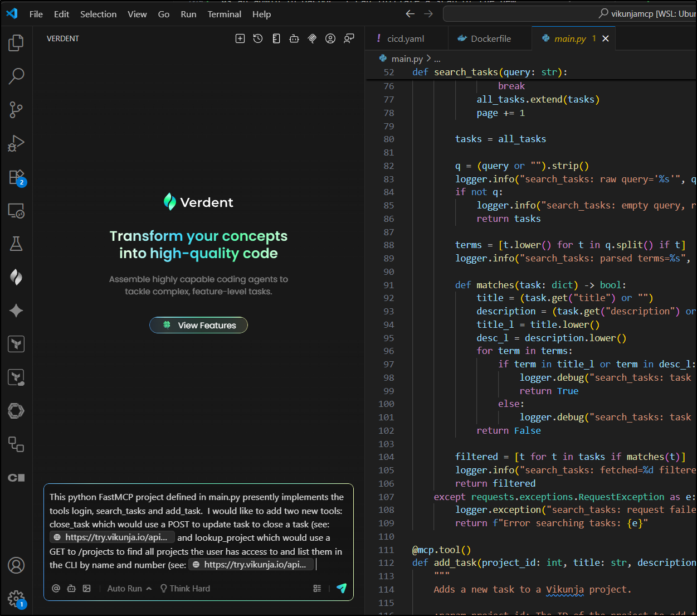697x616 pixels.
Task: Open Run and Debug view
Action: coord(16,143)
